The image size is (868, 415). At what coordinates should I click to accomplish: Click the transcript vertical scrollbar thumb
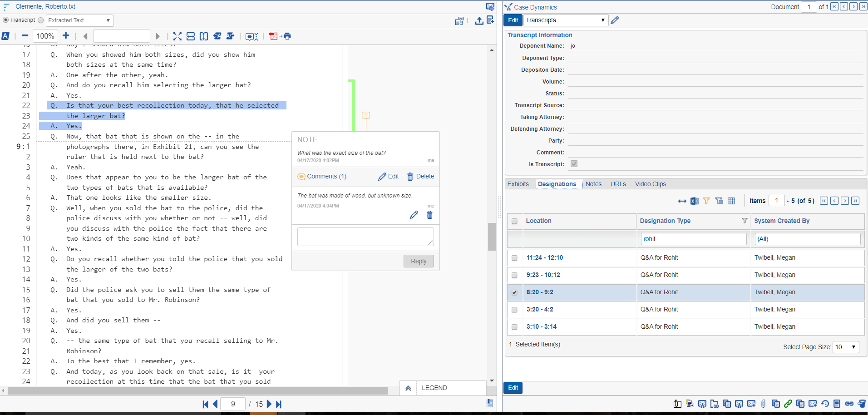(x=492, y=237)
